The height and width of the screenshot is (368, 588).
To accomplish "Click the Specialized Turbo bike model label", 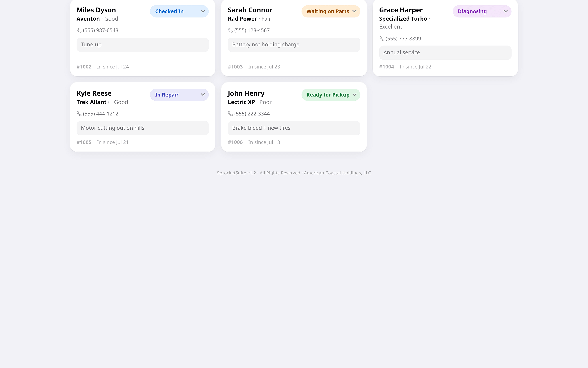I will (x=403, y=19).
